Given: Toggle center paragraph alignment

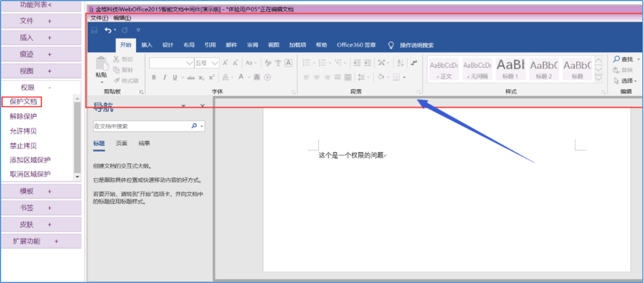Looking at the screenshot, I should (318, 78).
